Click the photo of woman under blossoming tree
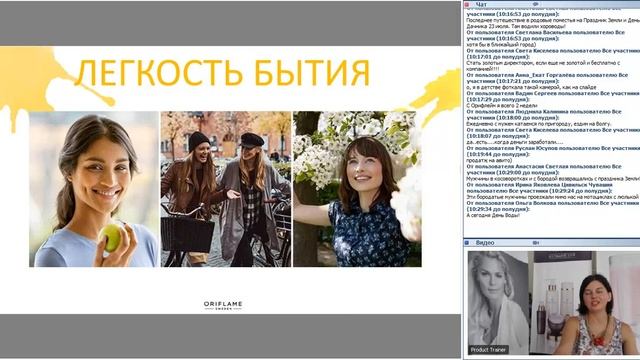Viewport: 640px width, 360px height. [x=357, y=189]
